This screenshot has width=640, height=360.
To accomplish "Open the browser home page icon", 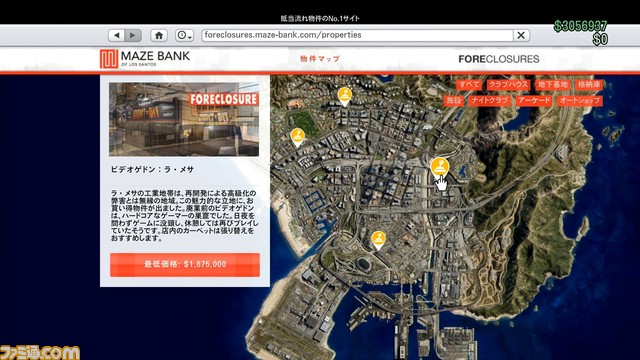I will click(159, 35).
